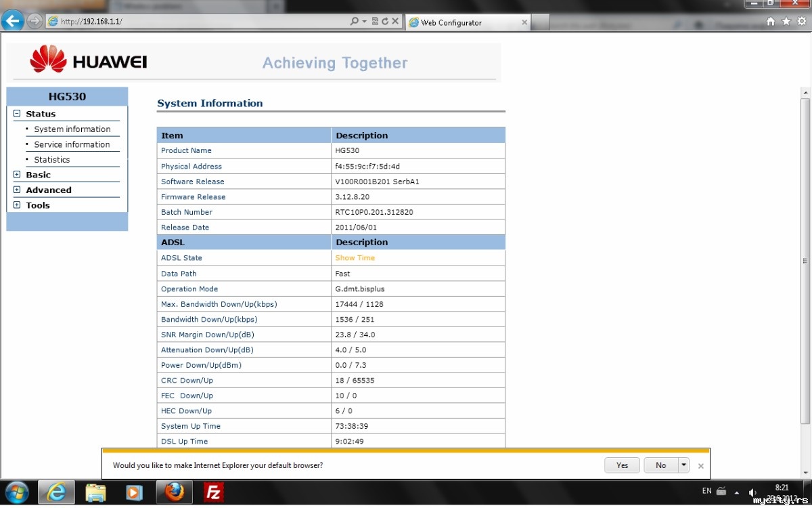This screenshot has height=508, width=812.
Task: Open the Tools gear icon in IE
Action: pyautogui.click(x=801, y=22)
